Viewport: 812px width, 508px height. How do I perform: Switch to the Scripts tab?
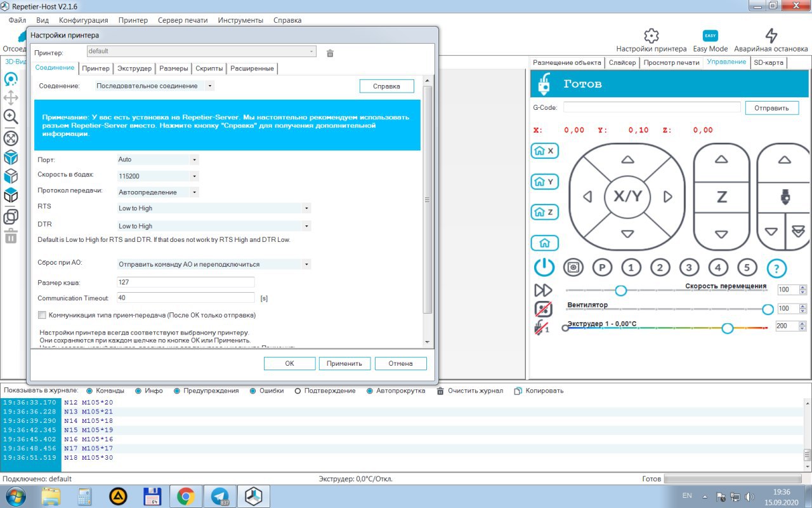(209, 69)
